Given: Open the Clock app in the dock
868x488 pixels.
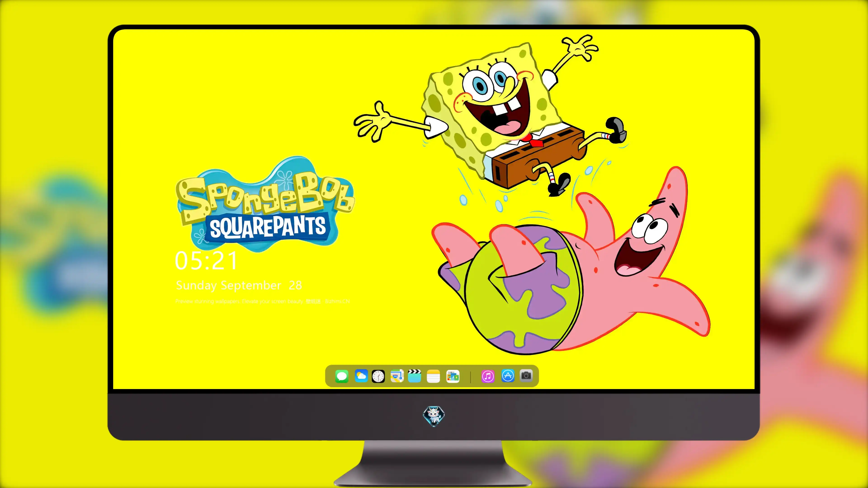Looking at the screenshot, I should pyautogui.click(x=378, y=376).
